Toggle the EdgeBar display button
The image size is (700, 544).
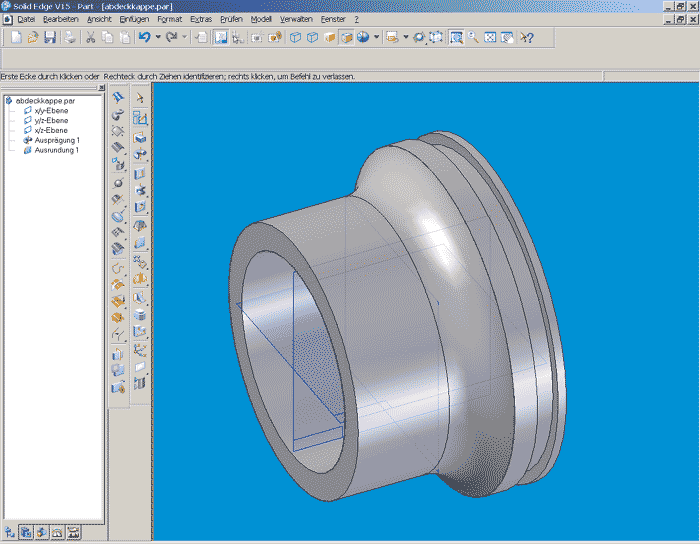point(221,37)
